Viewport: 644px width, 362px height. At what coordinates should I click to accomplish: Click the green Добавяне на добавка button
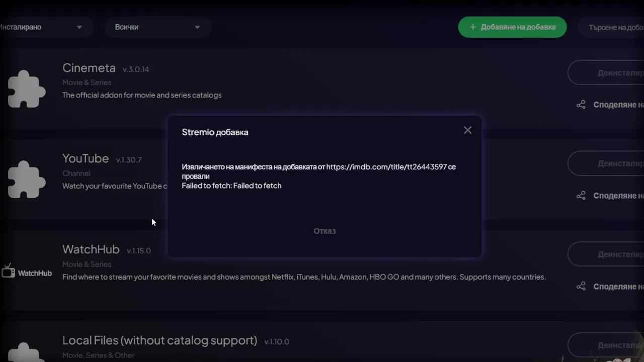(x=512, y=27)
